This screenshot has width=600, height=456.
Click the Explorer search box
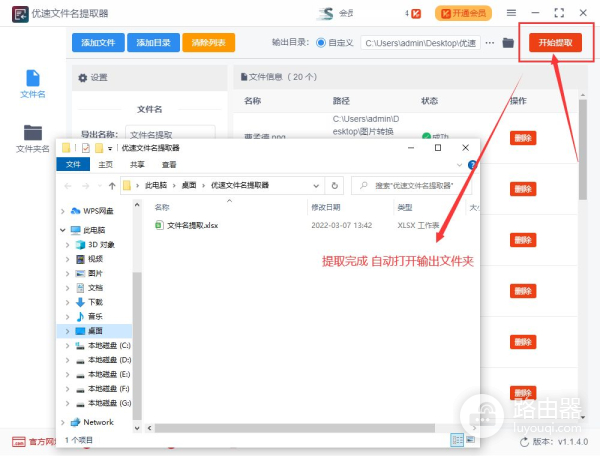[411, 186]
